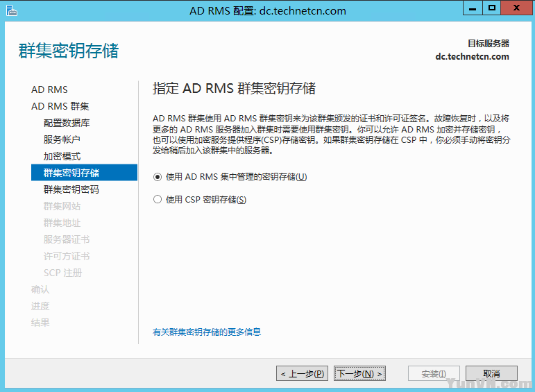Close the AD RMS 配置 window
The width and height of the screenshot is (535, 392).
point(516,8)
